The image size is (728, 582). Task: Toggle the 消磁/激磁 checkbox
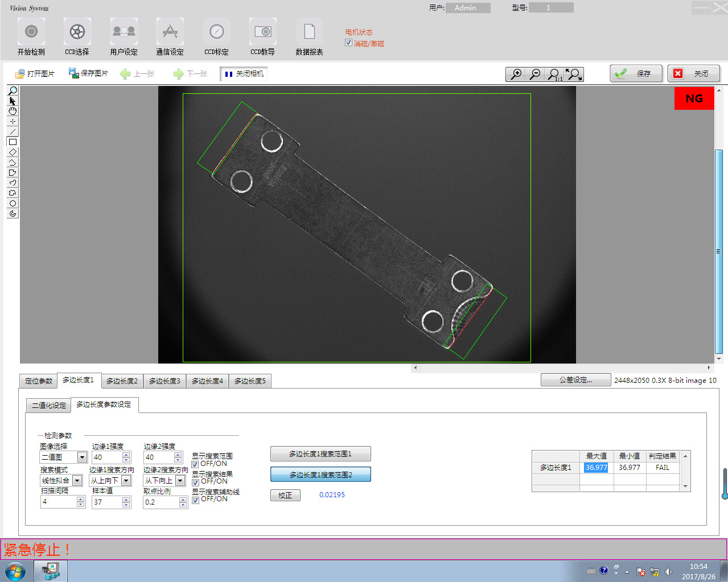(348, 43)
